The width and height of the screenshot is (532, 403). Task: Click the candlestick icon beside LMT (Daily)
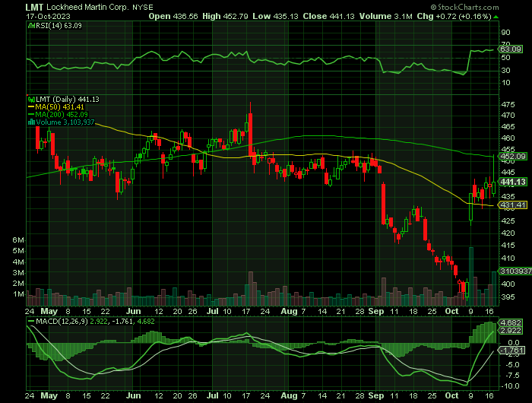32,100
